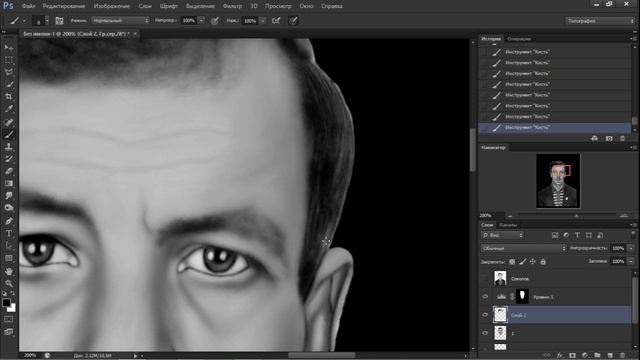This screenshot has width=640, height=360.
Task: Select the Healing Brush tool
Action: pos(9,122)
